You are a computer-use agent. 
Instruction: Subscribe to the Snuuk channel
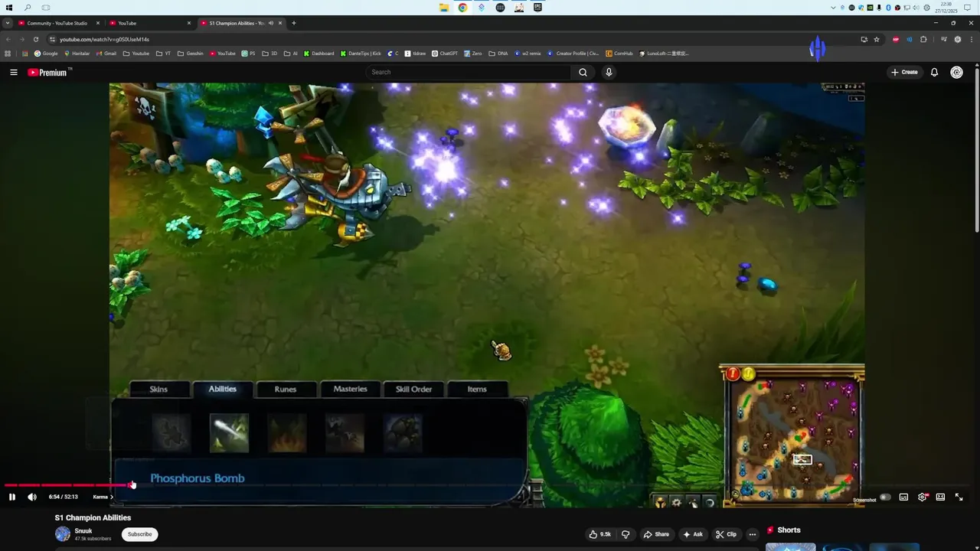pyautogui.click(x=139, y=534)
